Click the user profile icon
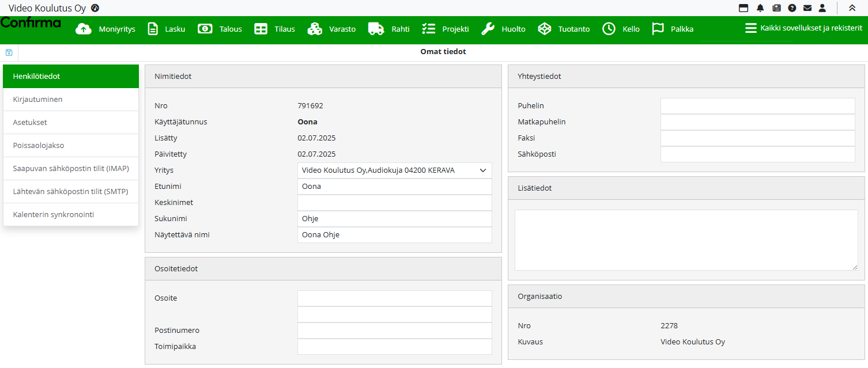 coord(822,8)
